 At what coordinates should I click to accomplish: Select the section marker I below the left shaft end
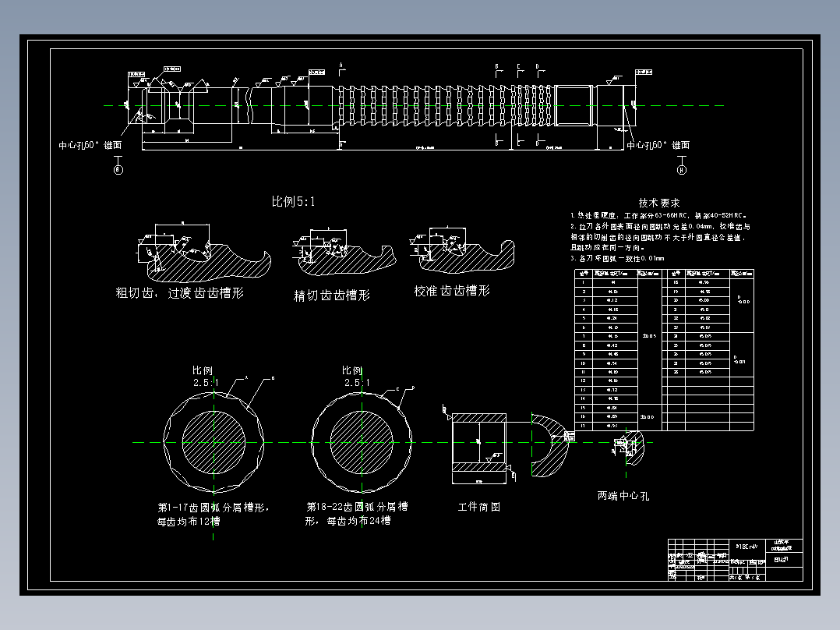point(118,168)
